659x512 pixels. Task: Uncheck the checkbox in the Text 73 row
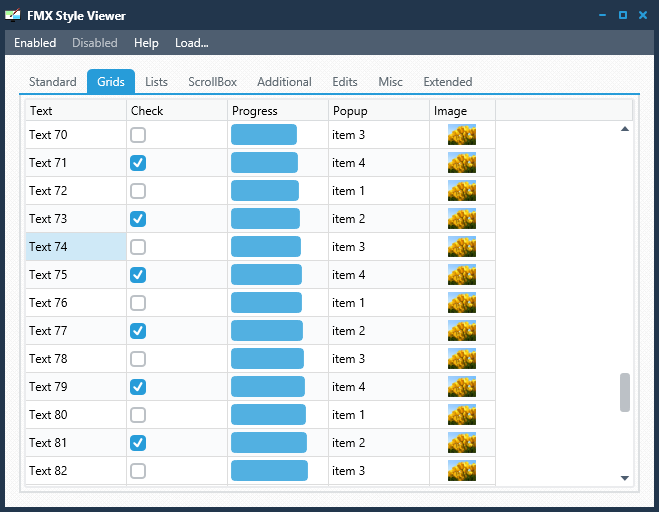138,219
